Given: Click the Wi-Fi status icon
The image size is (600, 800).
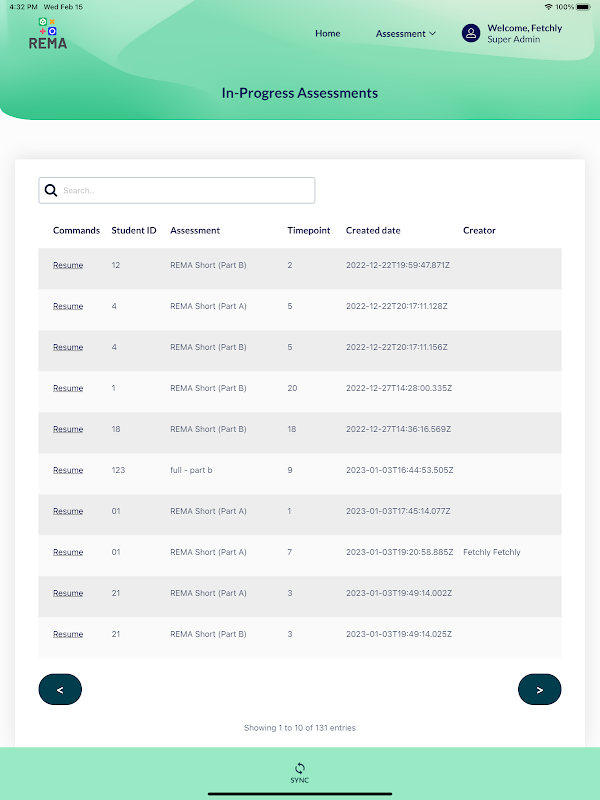Looking at the screenshot, I should [x=548, y=7].
